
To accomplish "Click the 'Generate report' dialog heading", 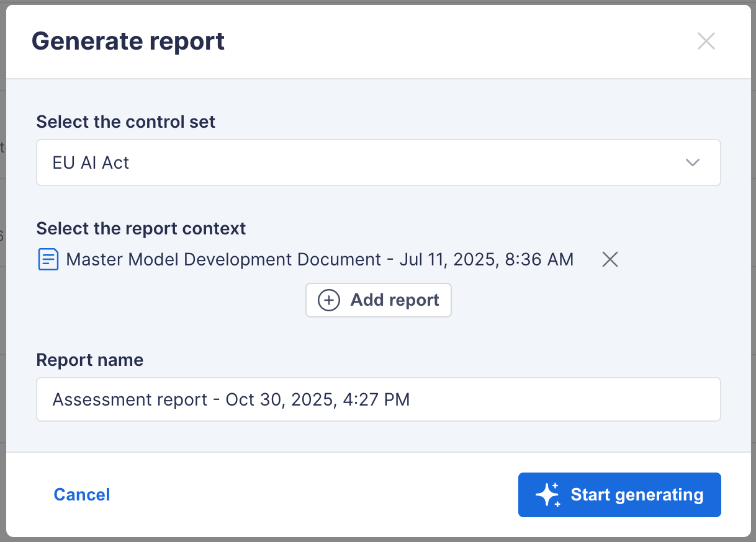I will tap(128, 42).
